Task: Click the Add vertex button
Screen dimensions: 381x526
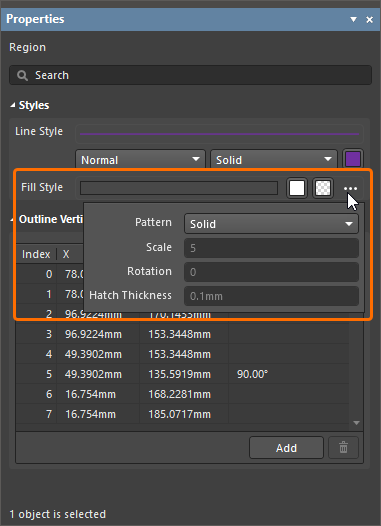Action: tap(286, 448)
